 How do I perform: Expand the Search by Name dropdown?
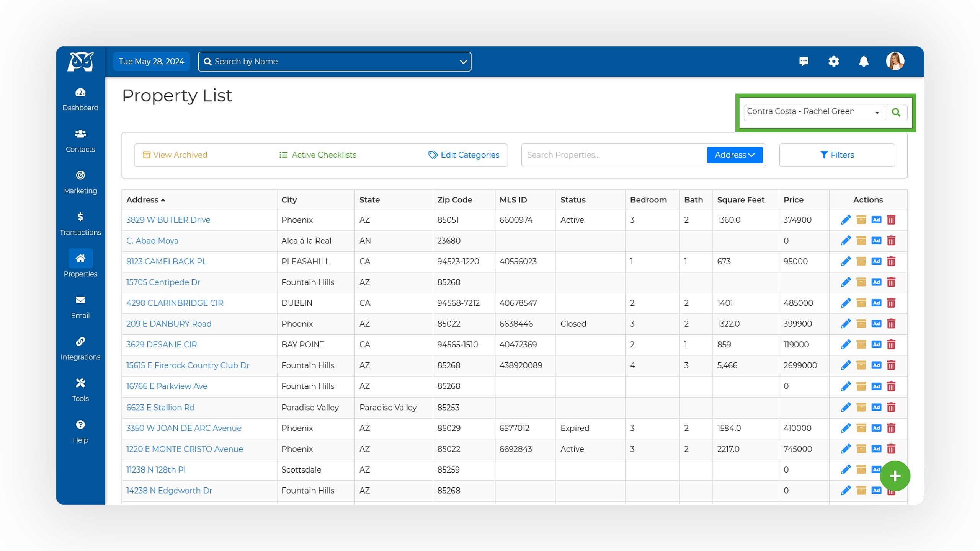[463, 62]
